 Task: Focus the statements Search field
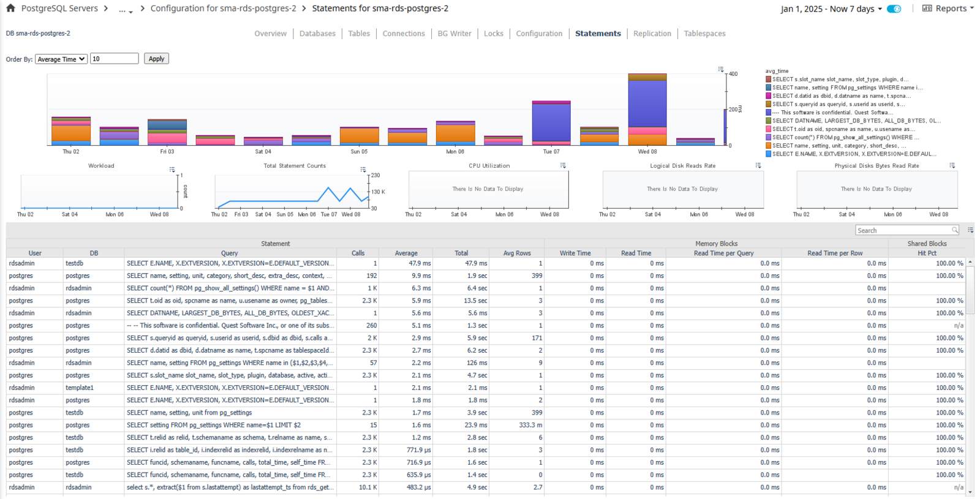coord(903,230)
